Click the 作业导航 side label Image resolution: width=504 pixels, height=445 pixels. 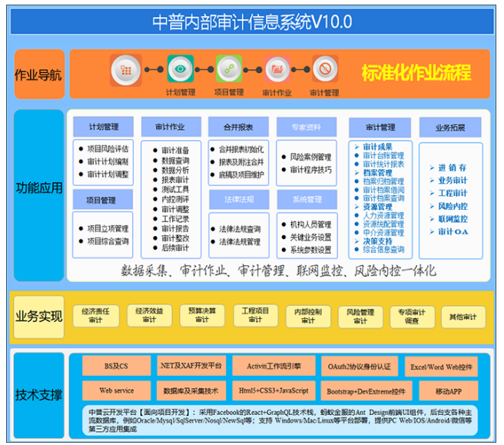[x=38, y=75]
